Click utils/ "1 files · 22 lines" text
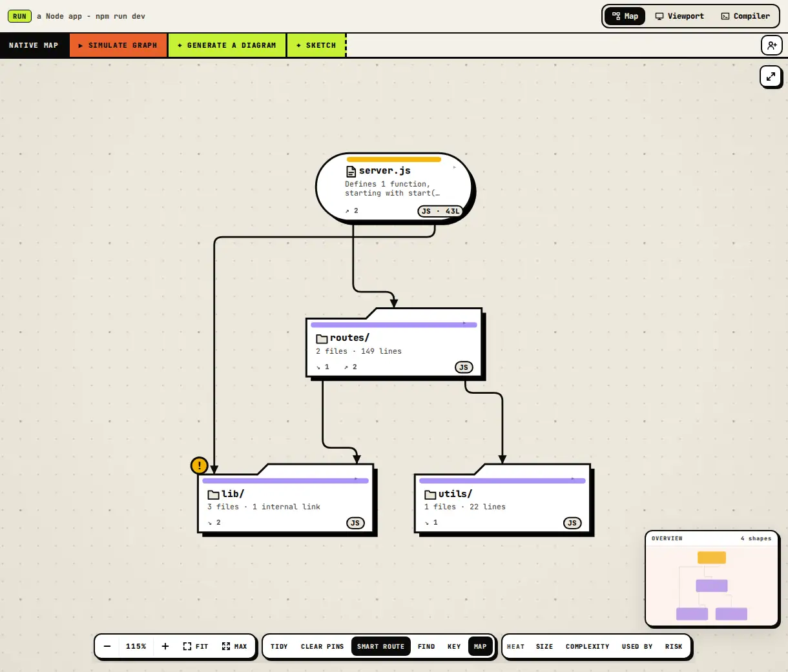This screenshot has height=672, width=788. (465, 507)
